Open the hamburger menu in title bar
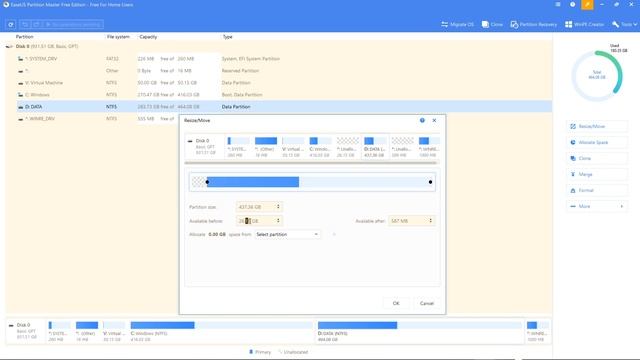Screen dimensions: 640x360 [558, 4]
